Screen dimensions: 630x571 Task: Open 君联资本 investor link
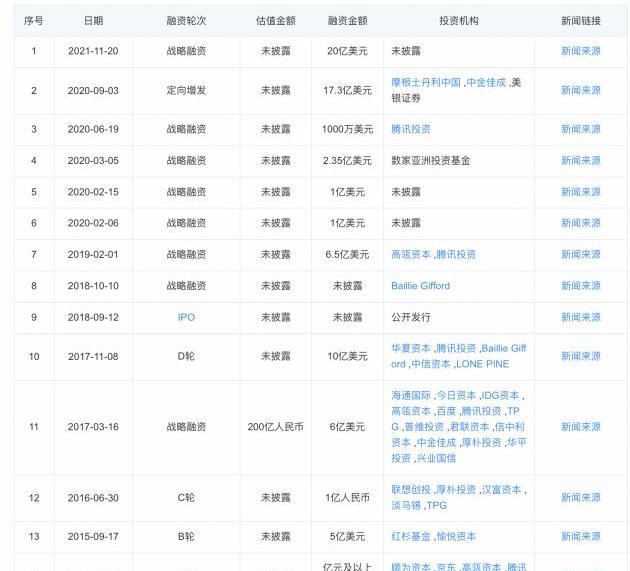tap(469, 427)
